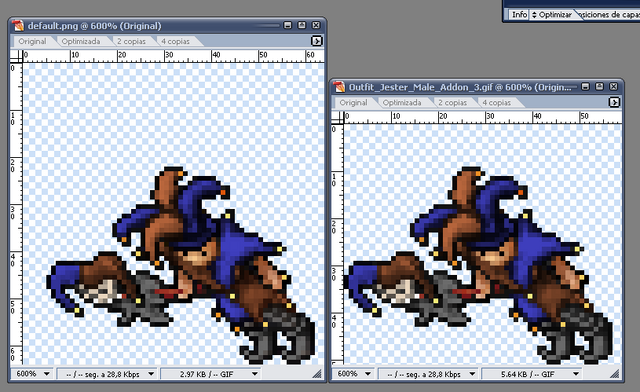
Task: Click the ImageReady document icon of default.png
Action: point(18,26)
